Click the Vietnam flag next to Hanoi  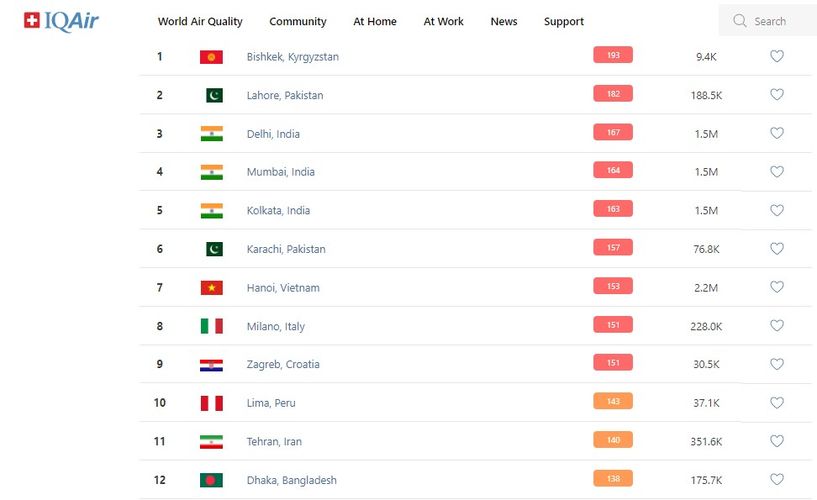click(211, 288)
